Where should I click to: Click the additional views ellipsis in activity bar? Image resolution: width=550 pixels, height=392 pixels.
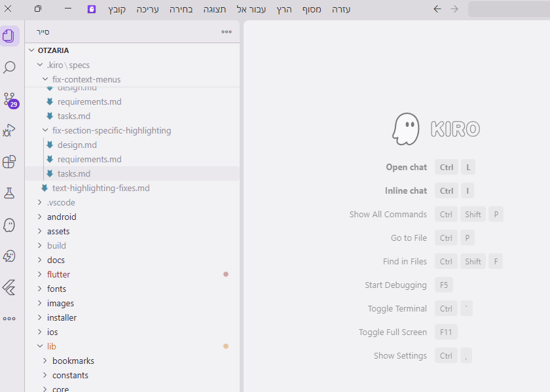click(9, 319)
